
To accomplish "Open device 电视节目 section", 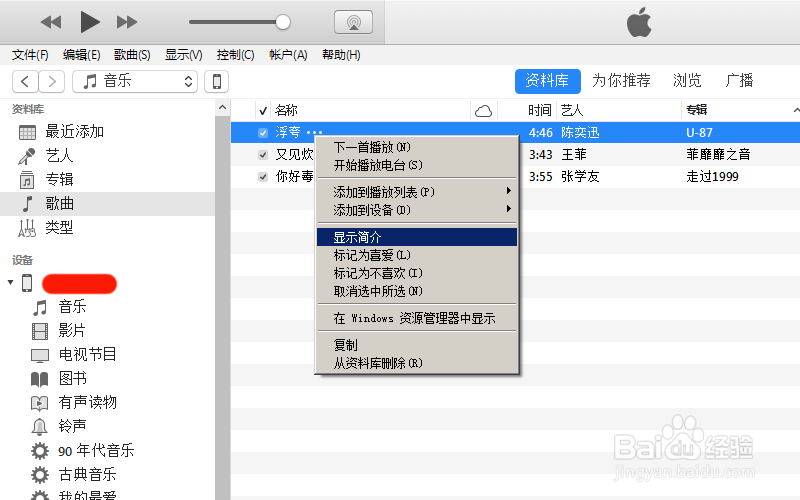I will [x=87, y=355].
